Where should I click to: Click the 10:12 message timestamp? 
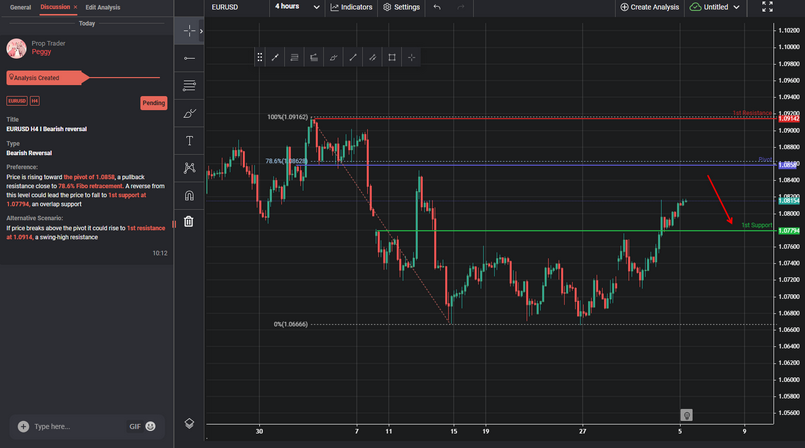click(x=160, y=253)
